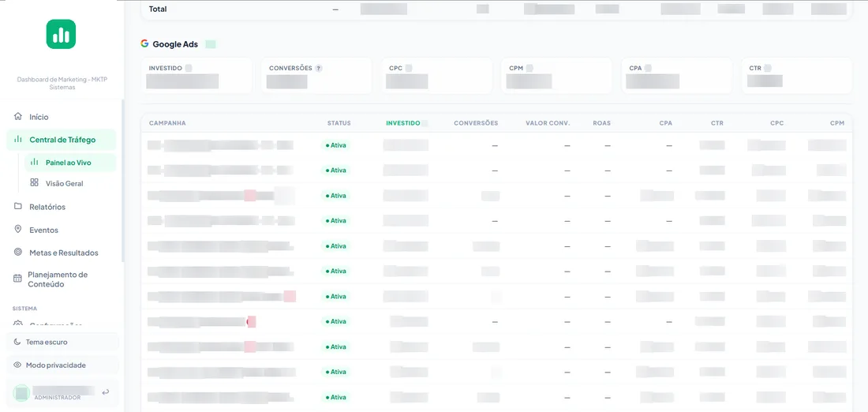Open the CPM summary card

557,75
